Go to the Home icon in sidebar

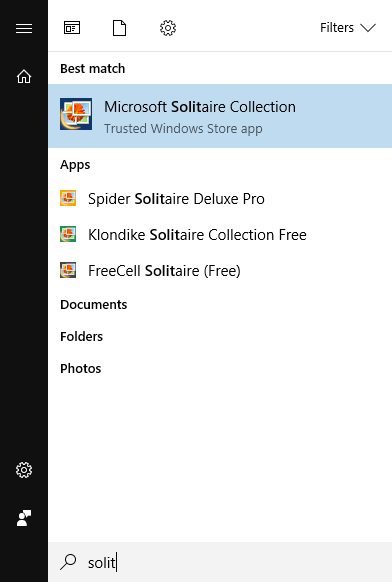[24, 76]
